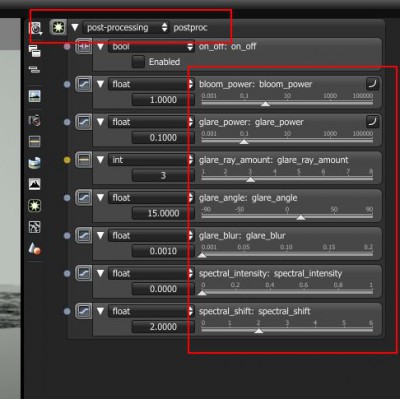Click the cone and sphere objects icon
The image size is (400, 399).
tap(35, 249)
